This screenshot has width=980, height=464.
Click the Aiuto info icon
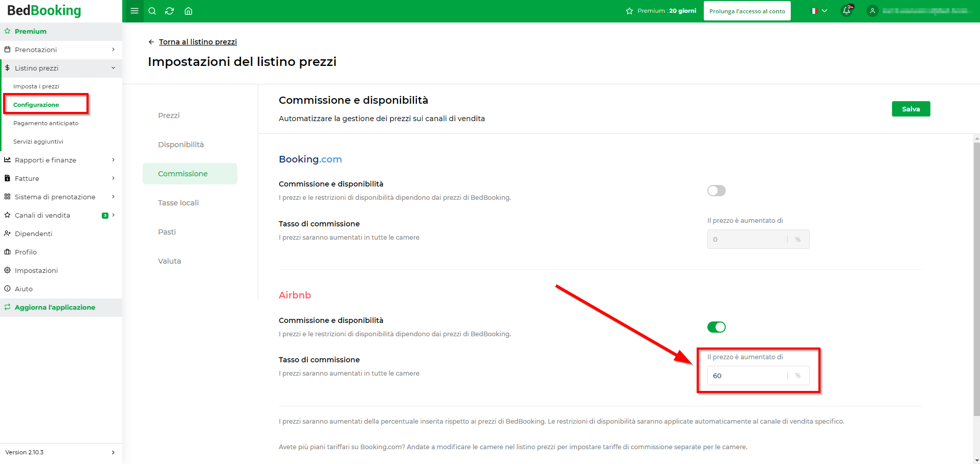(7, 289)
